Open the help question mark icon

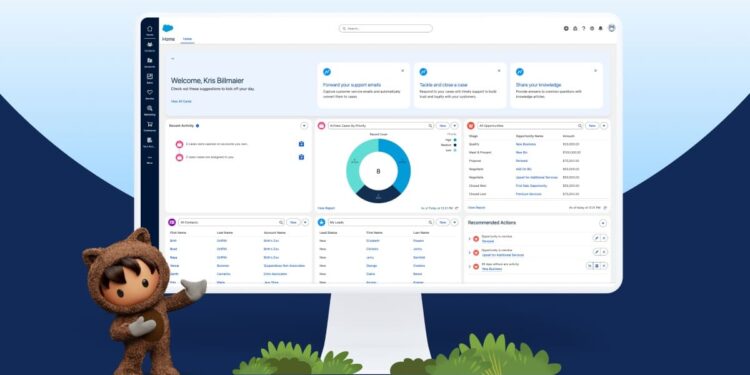pyautogui.click(x=583, y=28)
